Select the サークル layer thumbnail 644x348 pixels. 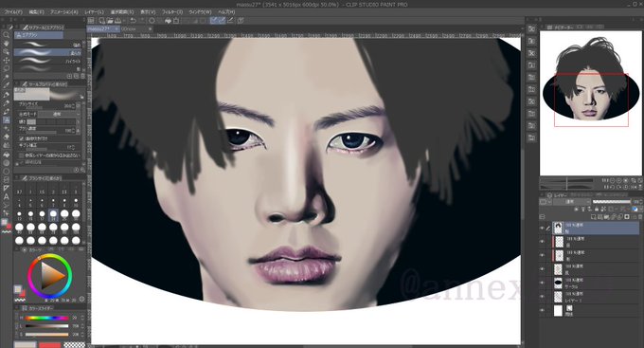pos(558,283)
